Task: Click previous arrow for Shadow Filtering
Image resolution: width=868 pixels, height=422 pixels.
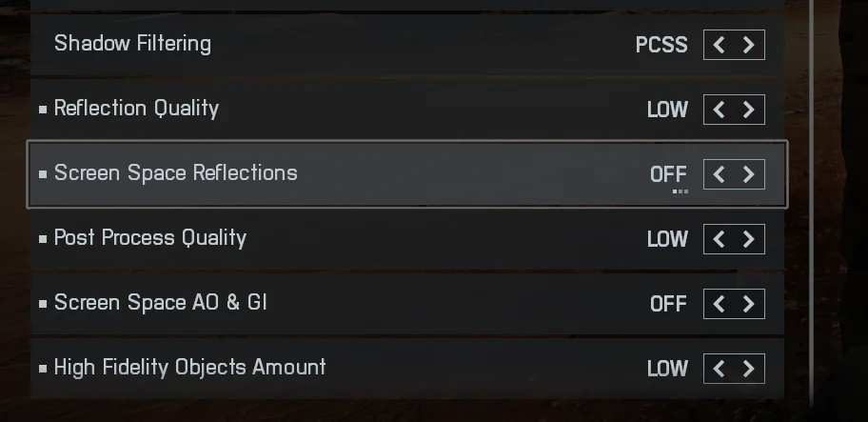Action: point(720,45)
